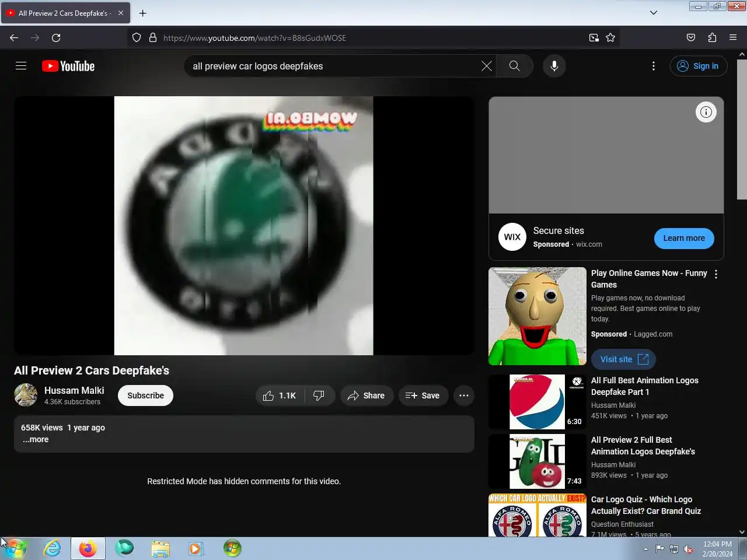This screenshot has width=747, height=560.
Task: Switch to Firefox in taskbar
Action: point(88,548)
